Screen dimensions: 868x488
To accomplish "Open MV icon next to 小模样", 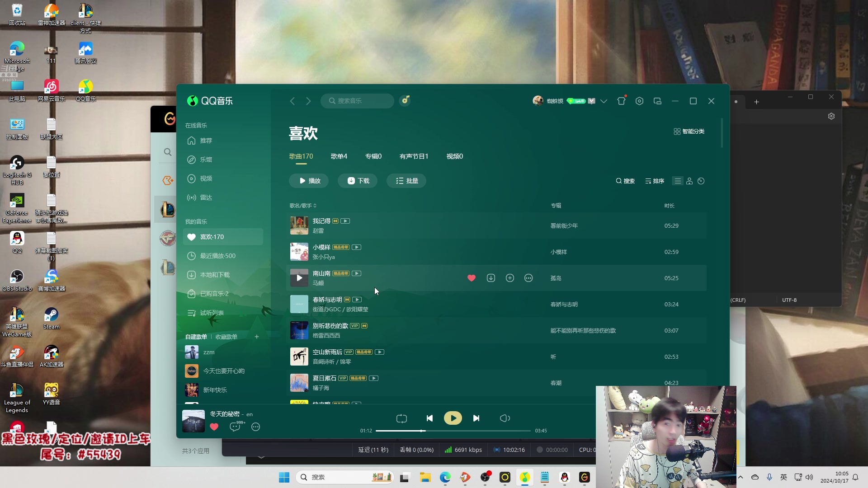I will pos(356,247).
